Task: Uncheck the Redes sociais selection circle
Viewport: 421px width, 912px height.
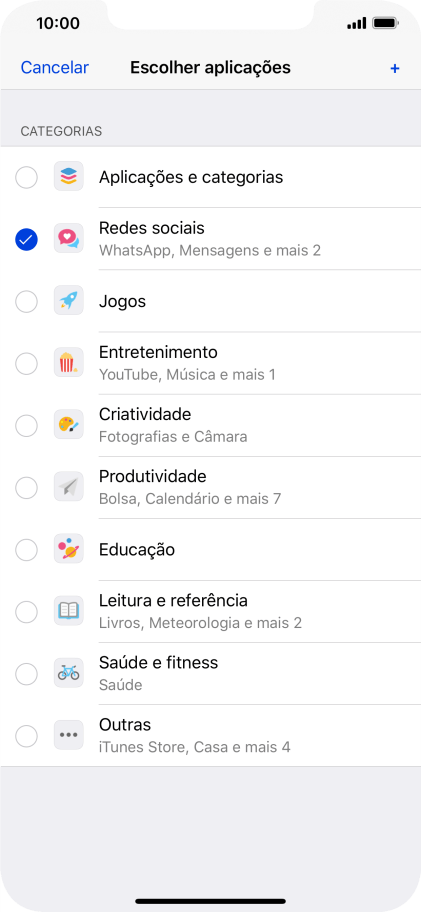Action: [26, 239]
